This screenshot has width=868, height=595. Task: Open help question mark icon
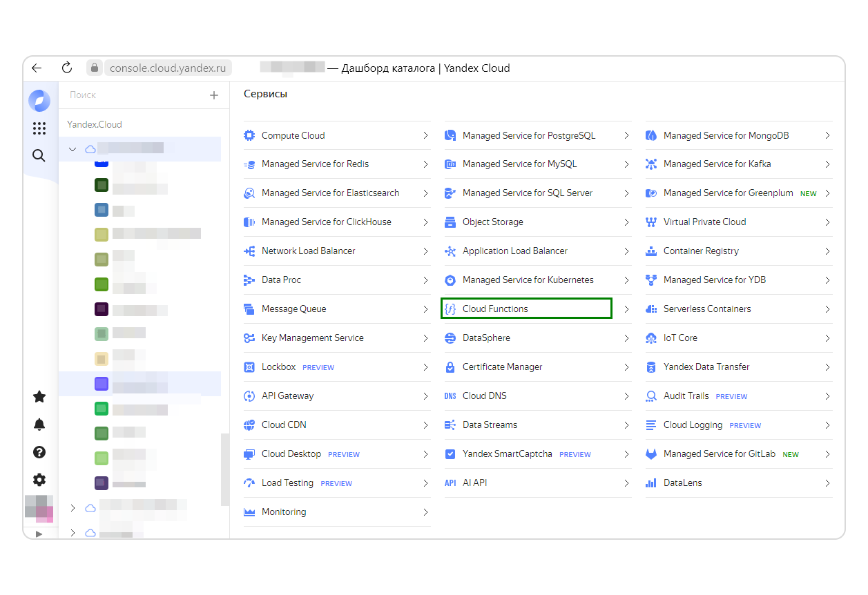click(39, 452)
